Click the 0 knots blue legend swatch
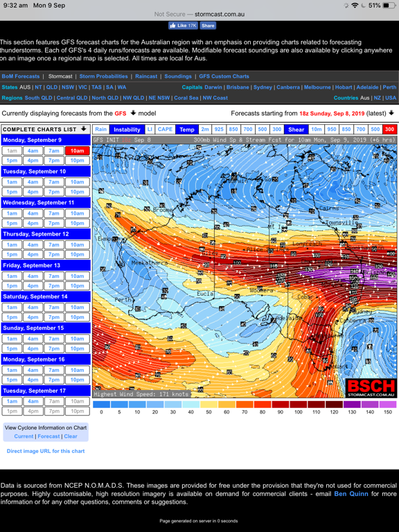 point(101,405)
